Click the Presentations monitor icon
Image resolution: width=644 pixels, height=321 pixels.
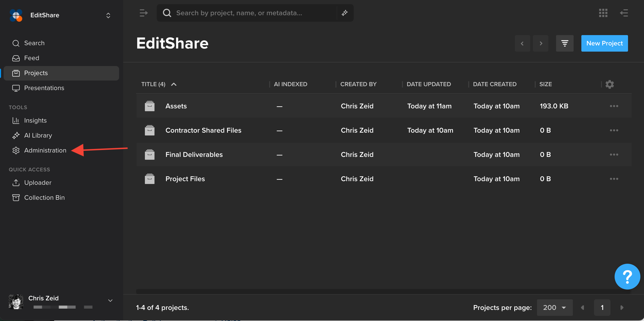click(x=16, y=88)
